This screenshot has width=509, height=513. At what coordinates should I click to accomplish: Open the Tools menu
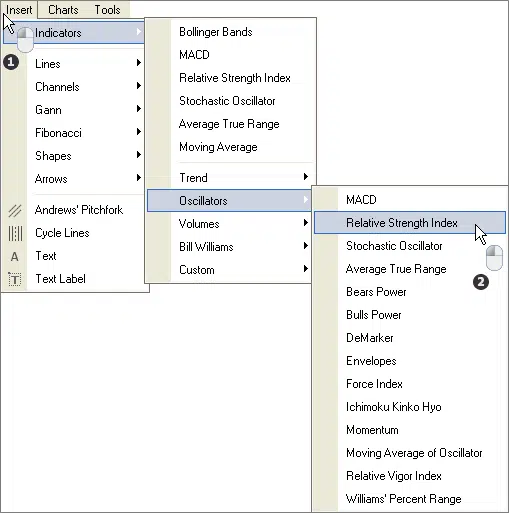tap(107, 10)
